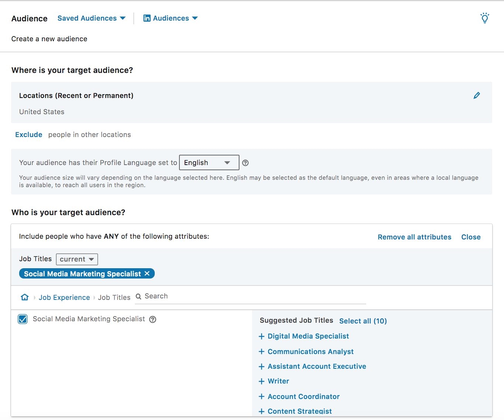Click the lightbulb tips icon

point(485,17)
